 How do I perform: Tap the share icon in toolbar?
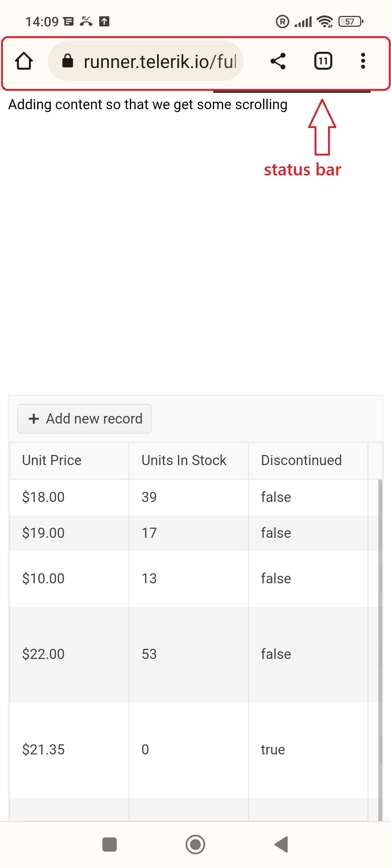click(278, 61)
